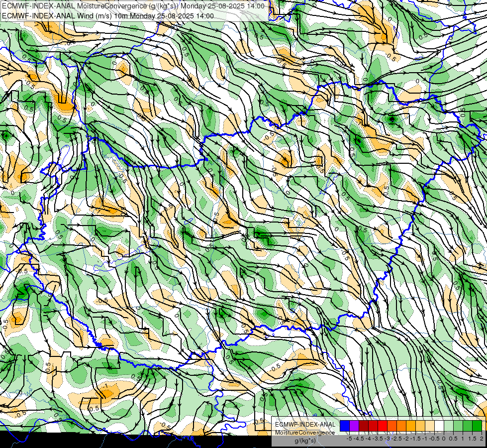The image size is (487, 448).
Task: Click the legend tick value 1.5
Action: point(472,439)
